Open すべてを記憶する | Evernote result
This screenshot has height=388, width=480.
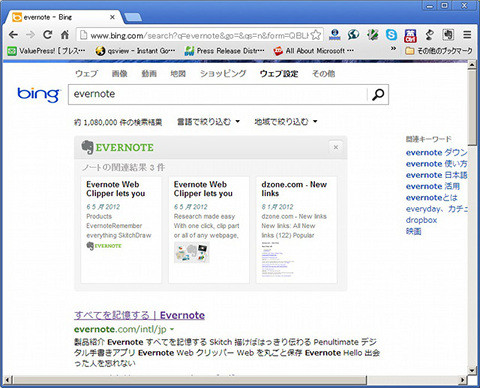(139, 315)
